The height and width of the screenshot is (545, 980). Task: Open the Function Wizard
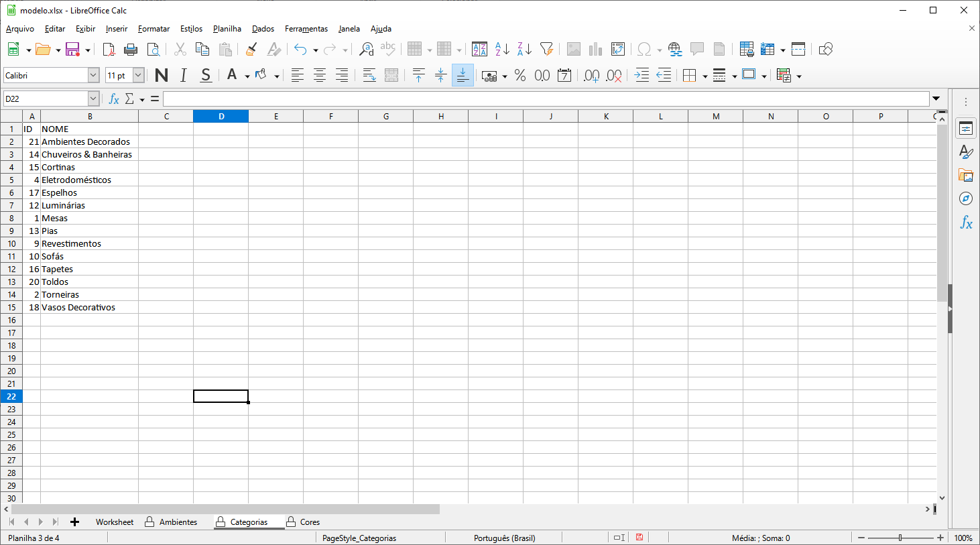click(114, 99)
